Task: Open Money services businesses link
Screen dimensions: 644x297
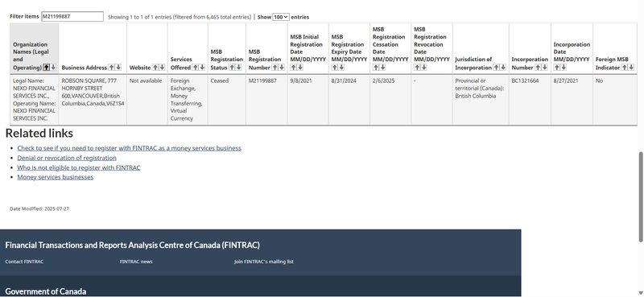Action: pos(55,177)
